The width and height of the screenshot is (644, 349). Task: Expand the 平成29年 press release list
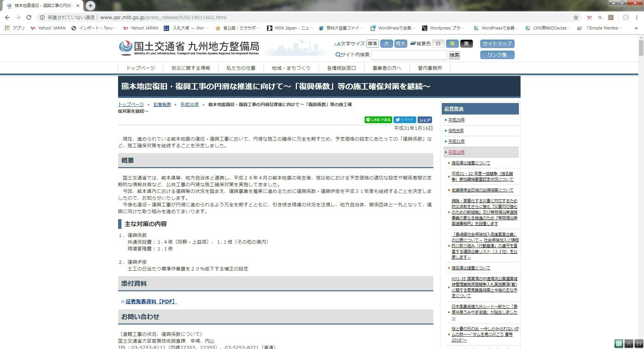(456, 120)
